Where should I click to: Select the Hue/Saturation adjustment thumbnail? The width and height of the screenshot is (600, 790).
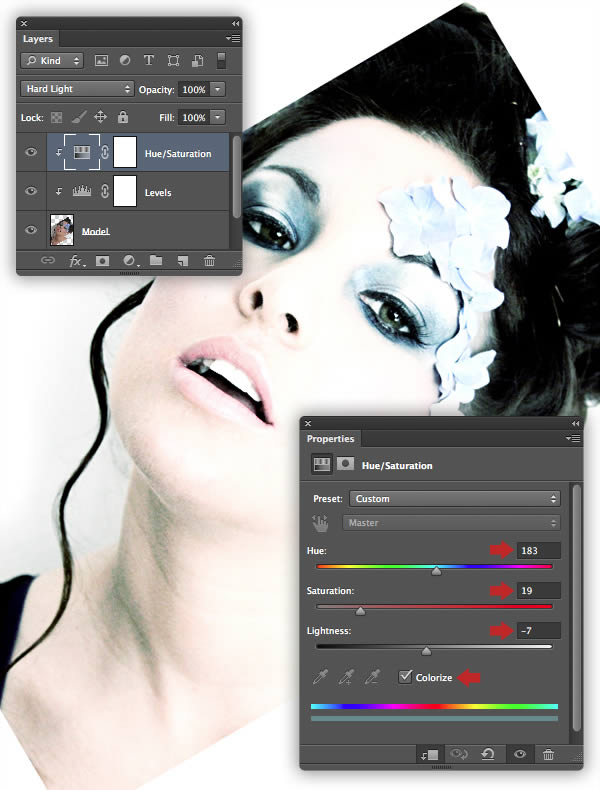(82, 152)
